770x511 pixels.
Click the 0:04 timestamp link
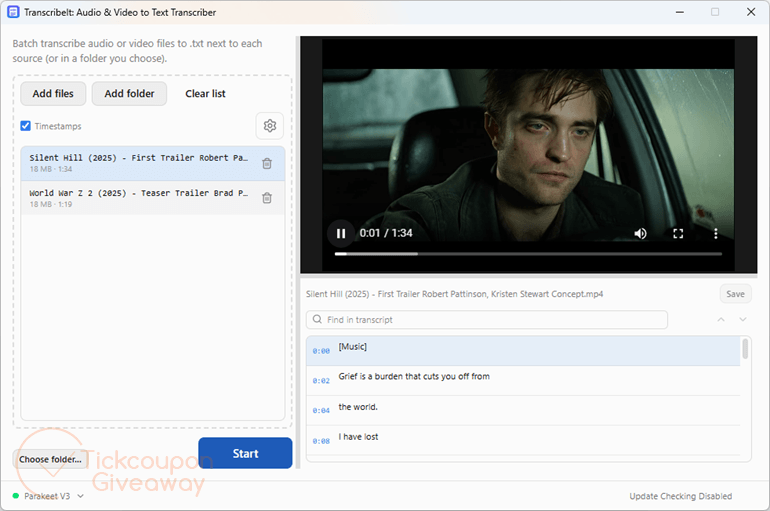tap(321, 411)
